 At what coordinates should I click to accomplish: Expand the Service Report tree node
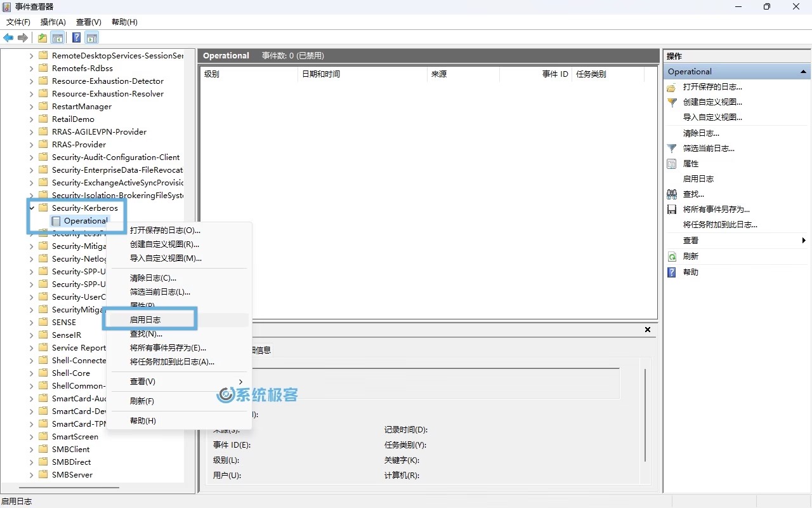click(x=31, y=348)
